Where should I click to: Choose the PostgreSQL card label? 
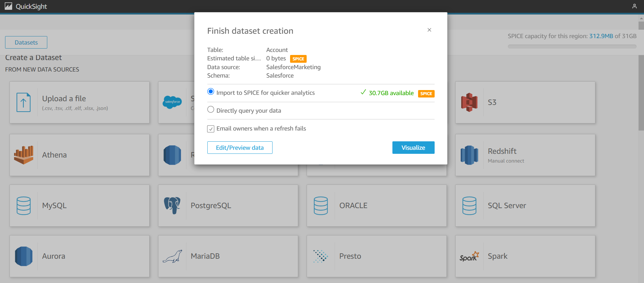211,206
